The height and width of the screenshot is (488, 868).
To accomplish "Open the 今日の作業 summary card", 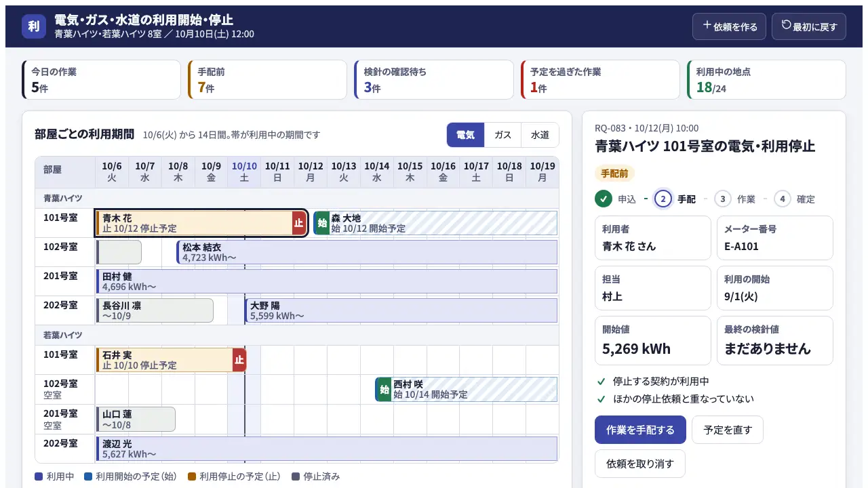I will pos(102,80).
